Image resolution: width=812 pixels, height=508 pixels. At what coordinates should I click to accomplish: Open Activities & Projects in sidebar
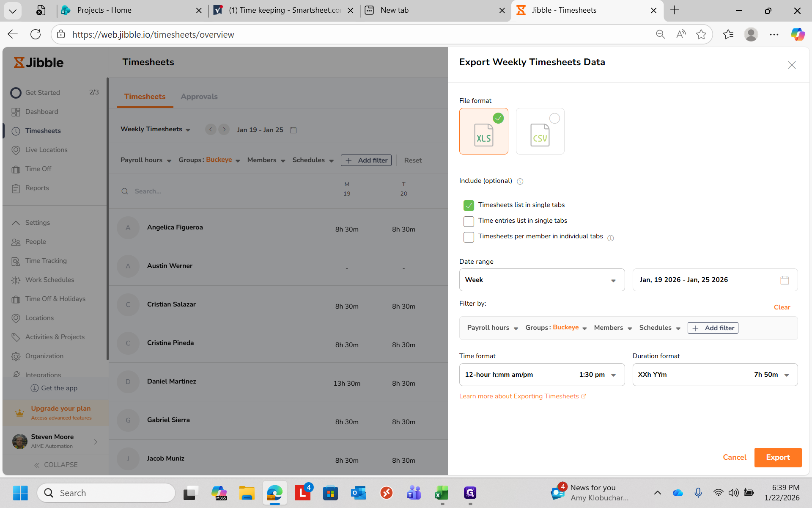(55, 337)
